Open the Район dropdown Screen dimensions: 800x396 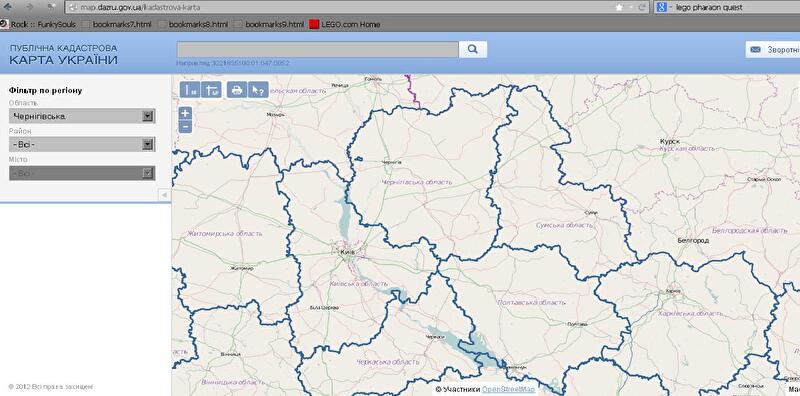coord(82,145)
